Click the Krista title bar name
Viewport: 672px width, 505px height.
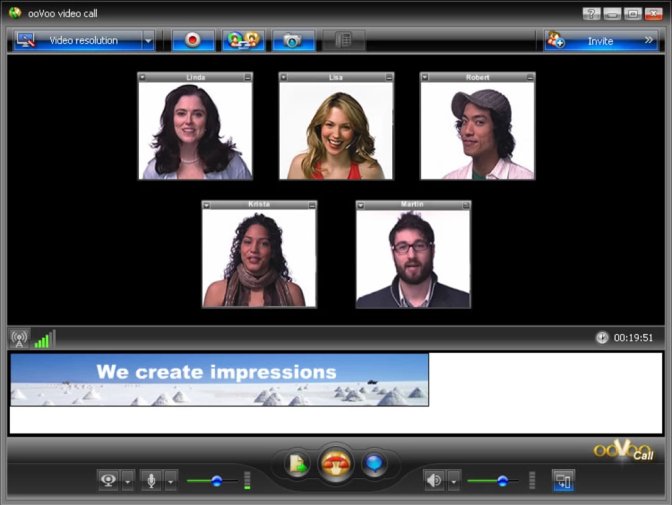pos(259,204)
